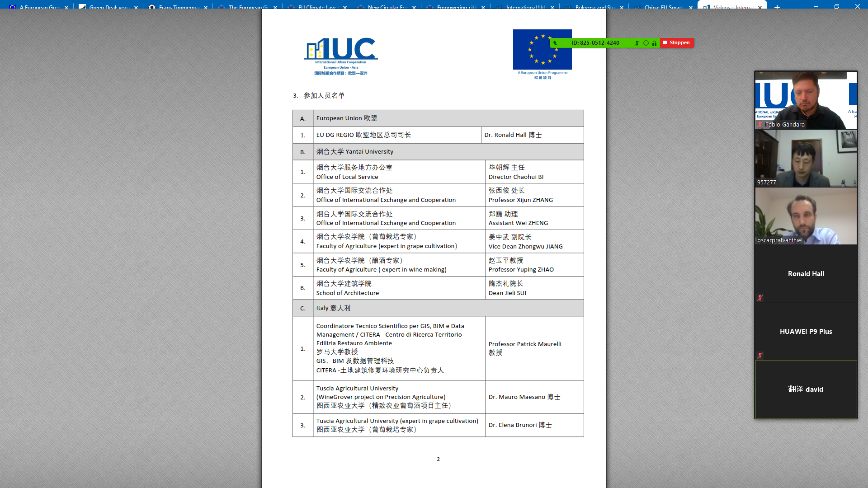Click the encryption lock icon in share bar

pyautogui.click(x=654, y=43)
